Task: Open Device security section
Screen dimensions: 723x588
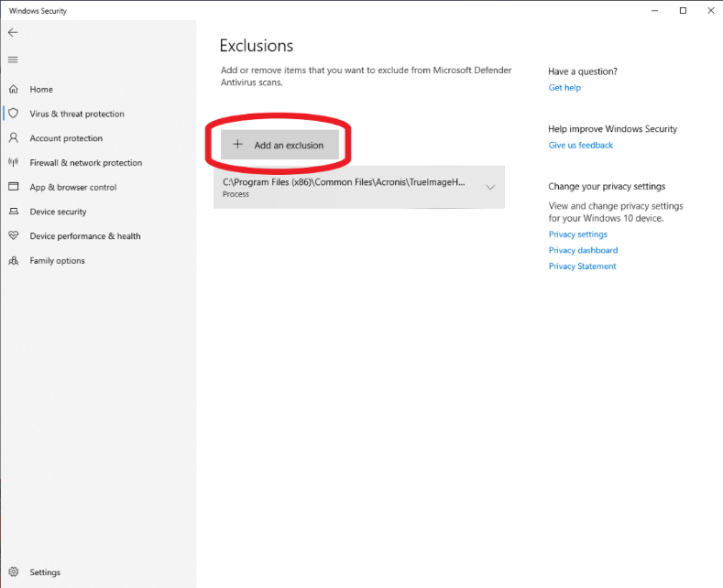Action: (58, 212)
